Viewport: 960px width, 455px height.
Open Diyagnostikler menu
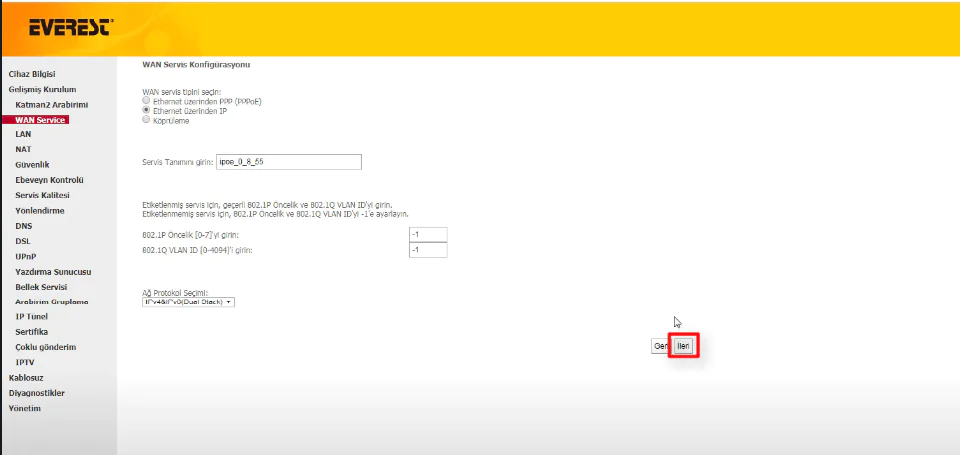point(37,393)
